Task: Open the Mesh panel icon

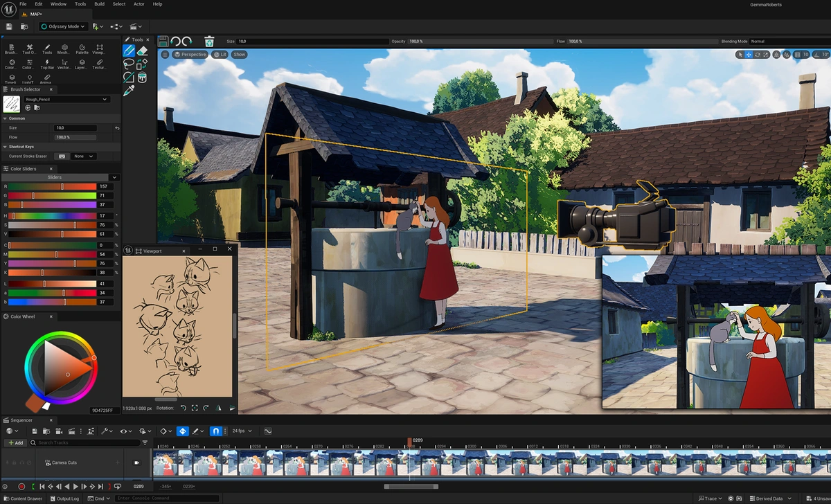Action: [63, 48]
